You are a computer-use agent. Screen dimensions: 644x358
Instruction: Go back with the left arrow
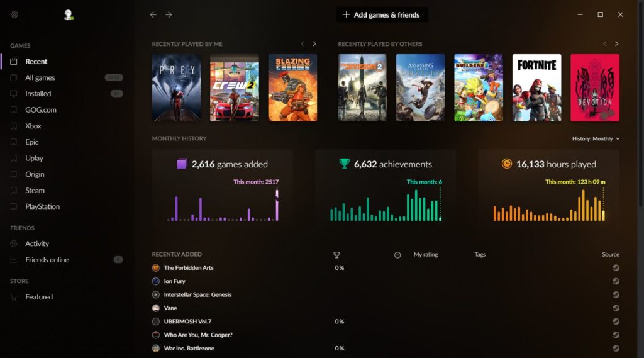(153, 14)
